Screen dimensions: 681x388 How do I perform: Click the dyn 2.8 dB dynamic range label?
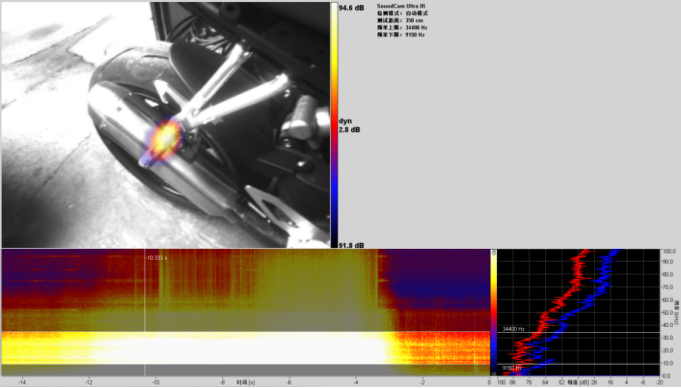pyautogui.click(x=349, y=125)
